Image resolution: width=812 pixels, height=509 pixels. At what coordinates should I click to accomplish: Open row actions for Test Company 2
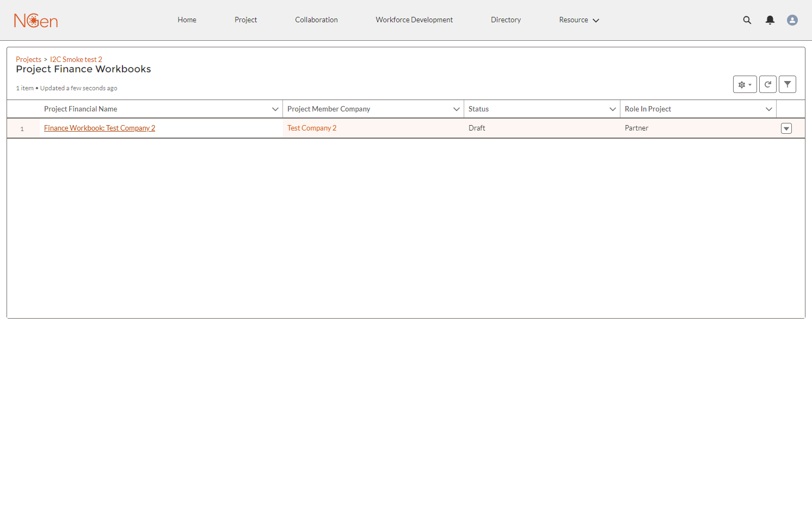click(786, 128)
